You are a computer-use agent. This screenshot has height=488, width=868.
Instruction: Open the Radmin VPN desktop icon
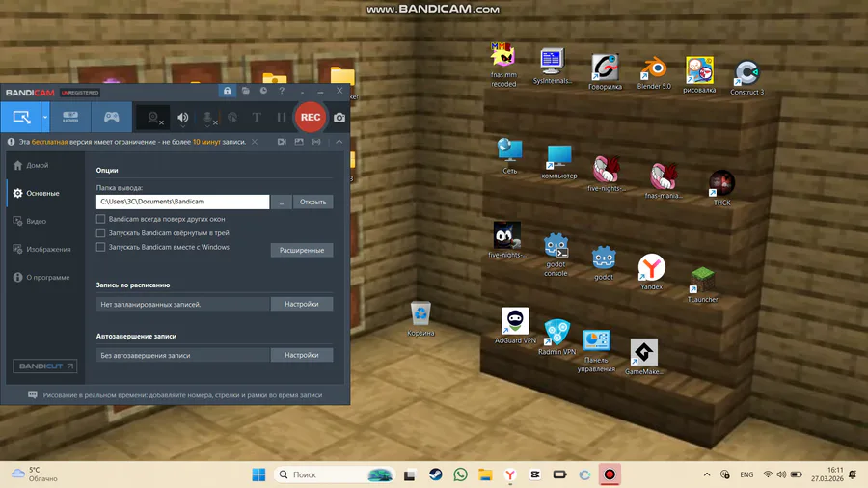[x=556, y=337]
